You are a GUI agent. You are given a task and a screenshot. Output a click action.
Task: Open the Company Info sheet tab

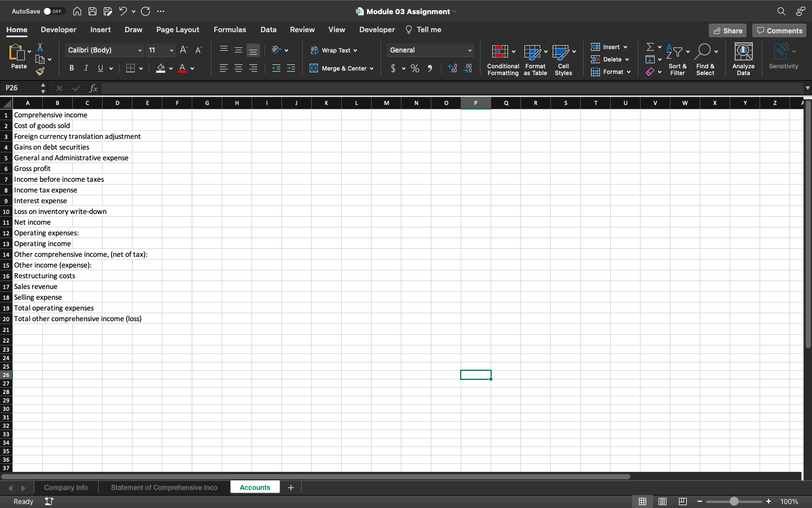tap(66, 487)
